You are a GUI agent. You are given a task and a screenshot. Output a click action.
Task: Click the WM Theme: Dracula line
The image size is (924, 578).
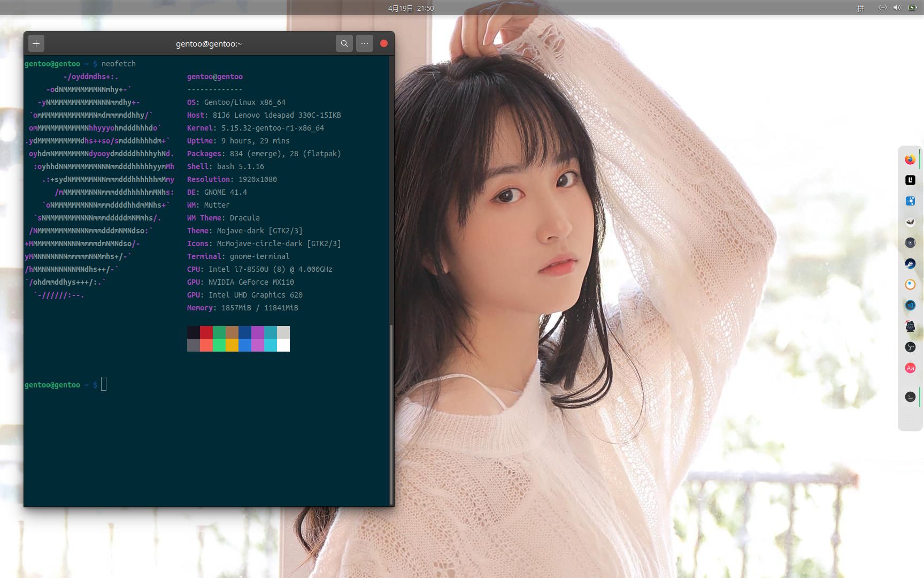pos(224,218)
